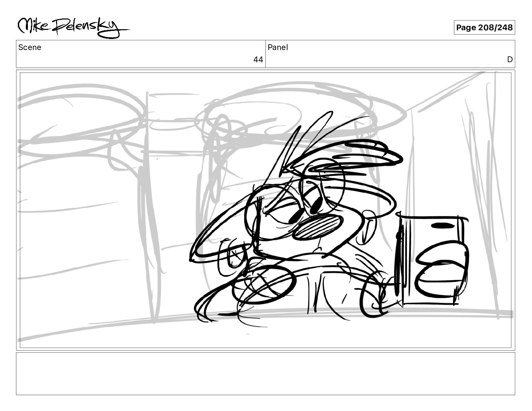Select the Panel label field
532x411 pixels.
[x=390, y=54]
